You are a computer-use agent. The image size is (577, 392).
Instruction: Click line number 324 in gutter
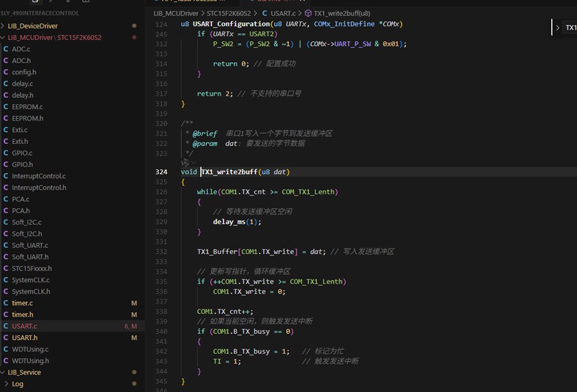161,172
